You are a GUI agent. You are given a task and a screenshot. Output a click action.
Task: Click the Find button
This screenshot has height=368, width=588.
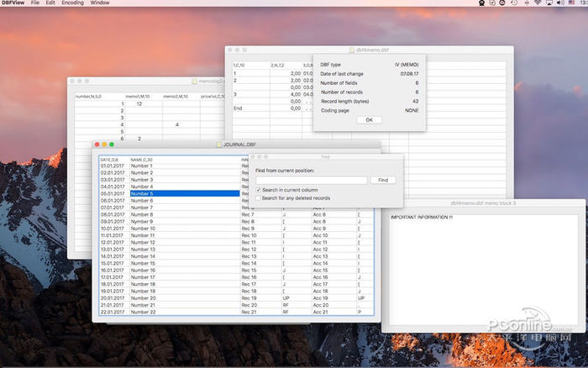[383, 180]
